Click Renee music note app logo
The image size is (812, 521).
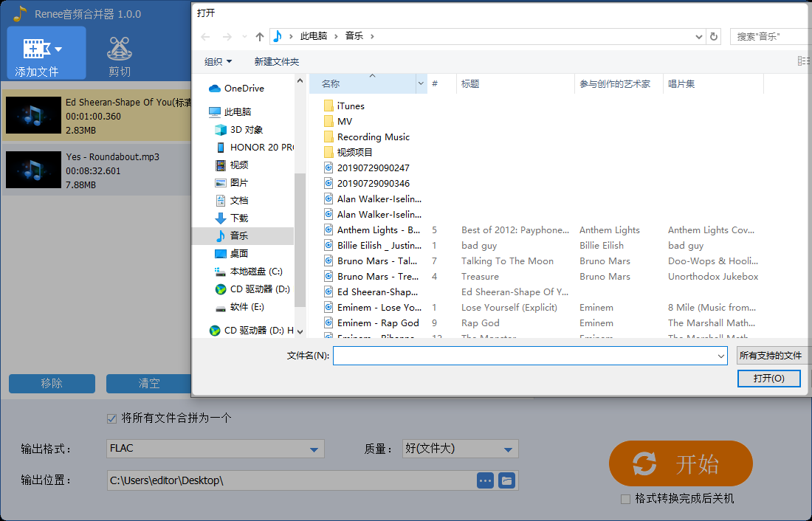[x=19, y=14]
